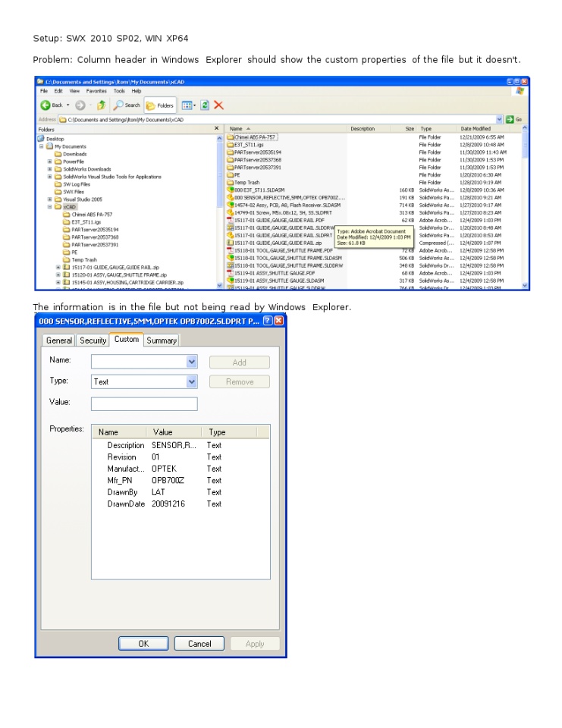Open the address bar dropdown arrow
Image resolution: width=562 pixels, height=728 pixels.
point(499,119)
